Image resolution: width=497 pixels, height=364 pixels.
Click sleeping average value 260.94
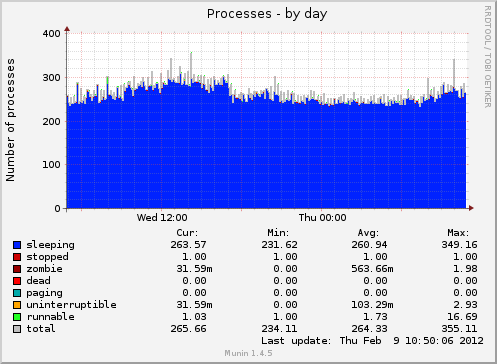click(369, 245)
